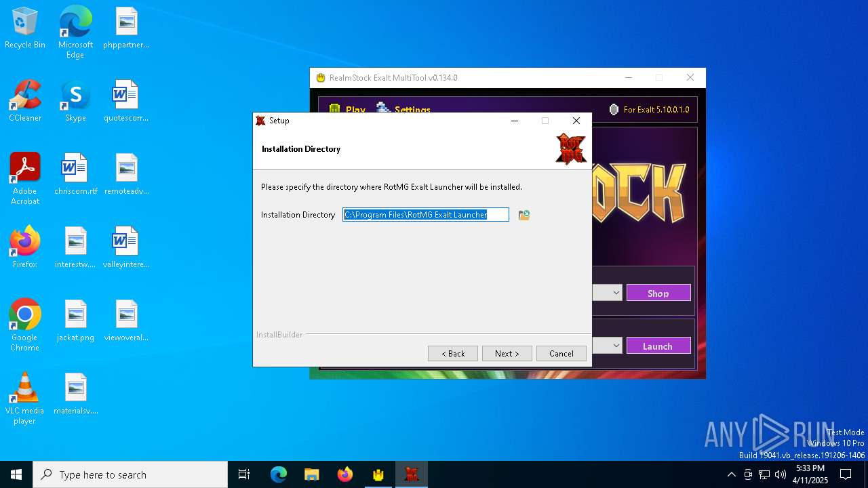Select jackat.png file on desktop

click(75, 321)
